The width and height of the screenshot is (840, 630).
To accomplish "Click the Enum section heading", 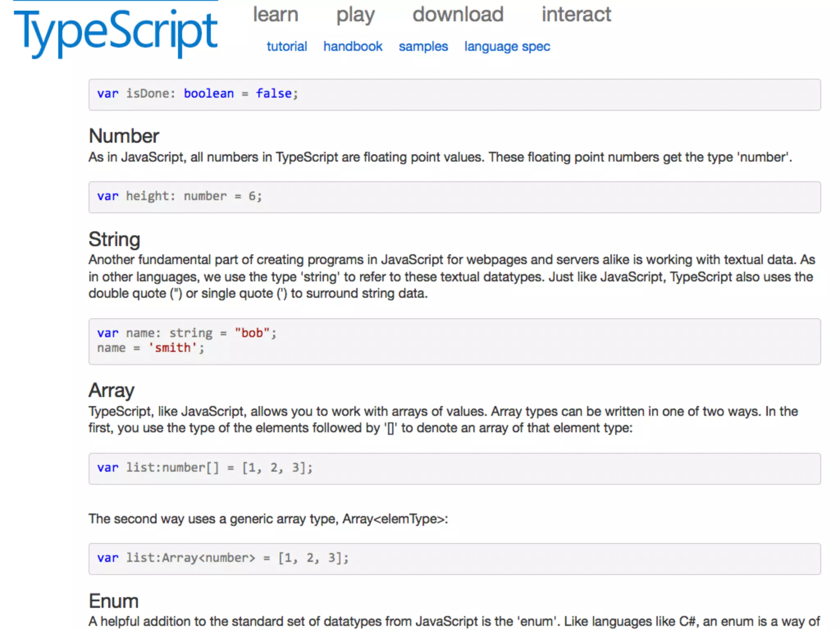I will (114, 601).
